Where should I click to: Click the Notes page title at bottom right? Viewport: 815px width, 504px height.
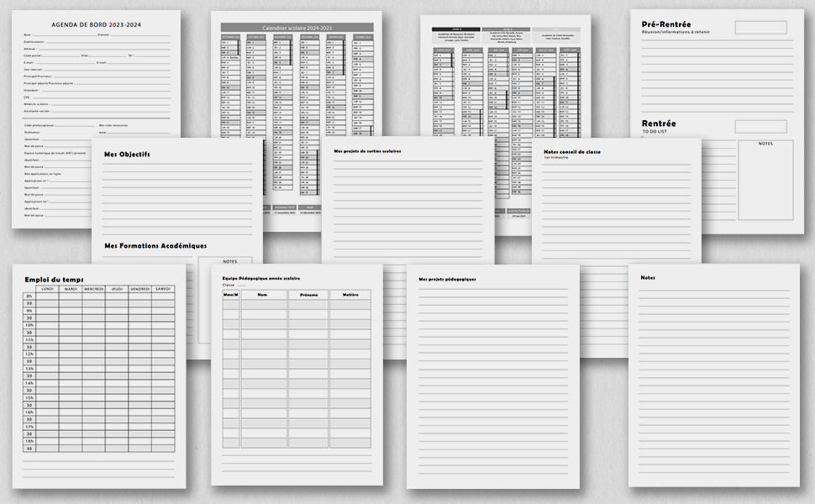[648, 277]
